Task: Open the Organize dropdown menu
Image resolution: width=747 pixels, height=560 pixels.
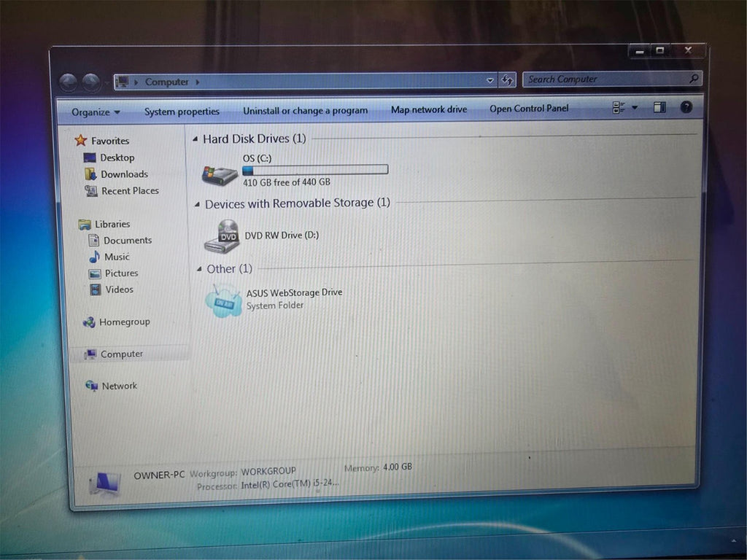Action: pos(93,112)
